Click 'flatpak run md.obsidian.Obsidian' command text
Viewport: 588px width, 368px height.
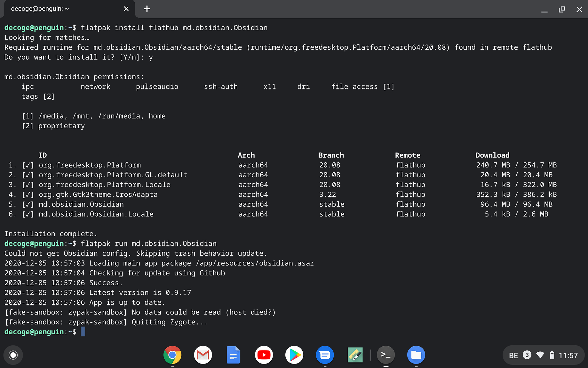[x=149, y=244]
